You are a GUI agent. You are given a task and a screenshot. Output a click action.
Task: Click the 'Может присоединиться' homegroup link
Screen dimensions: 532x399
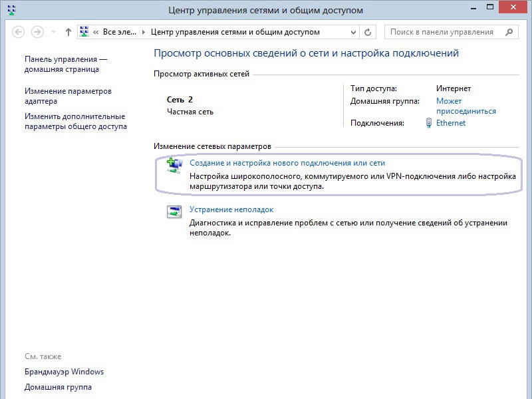(466, 106)
